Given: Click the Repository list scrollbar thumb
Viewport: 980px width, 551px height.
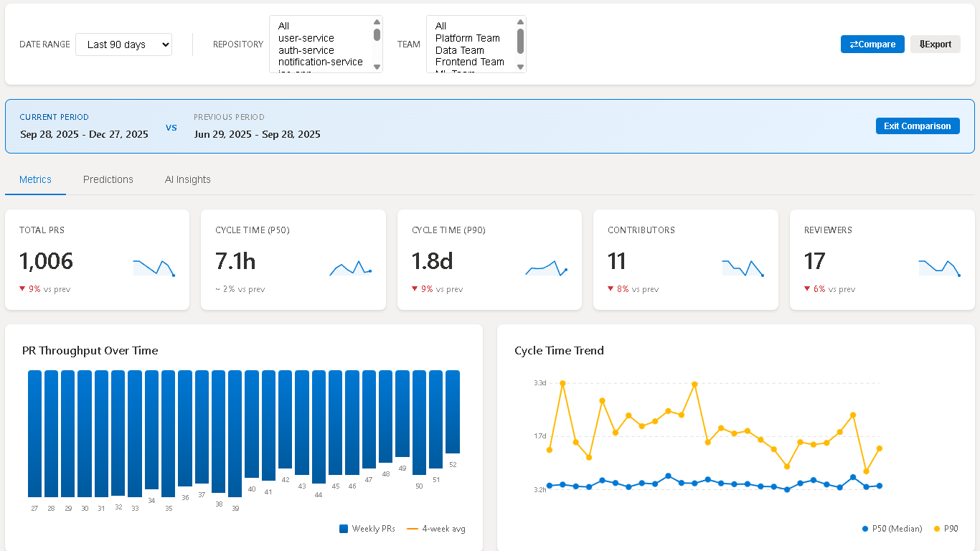Looking at the screenshot, I should [x=377, y=34].
